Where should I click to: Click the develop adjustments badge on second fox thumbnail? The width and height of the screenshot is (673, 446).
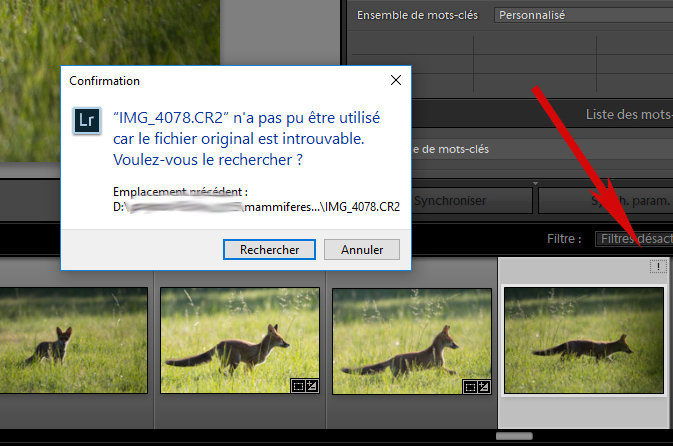point(312,386)
